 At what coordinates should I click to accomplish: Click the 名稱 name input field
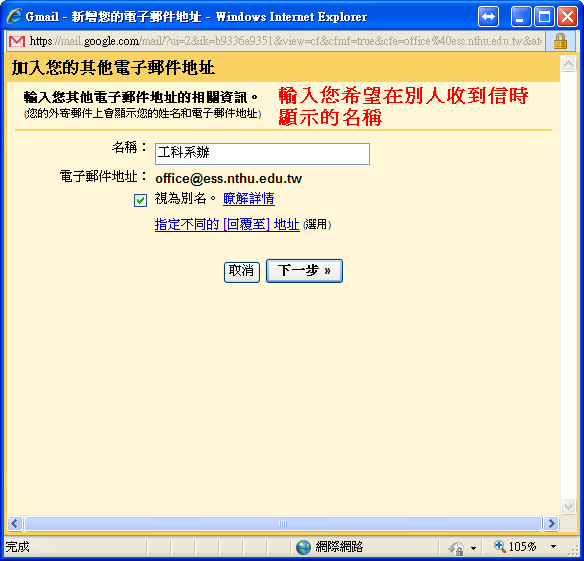point(262,154)
